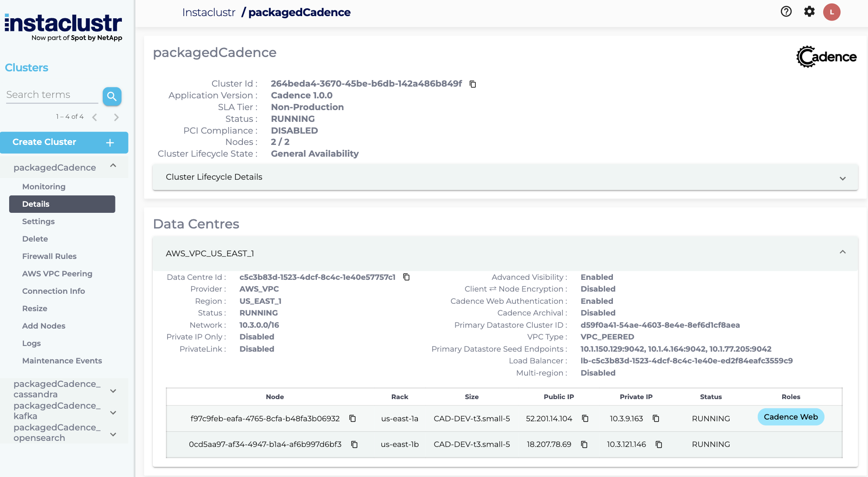Copy the Cluster Id to clipboard
Screen dimensions: 868x477
pyautogui.click(x=473, y=84)
